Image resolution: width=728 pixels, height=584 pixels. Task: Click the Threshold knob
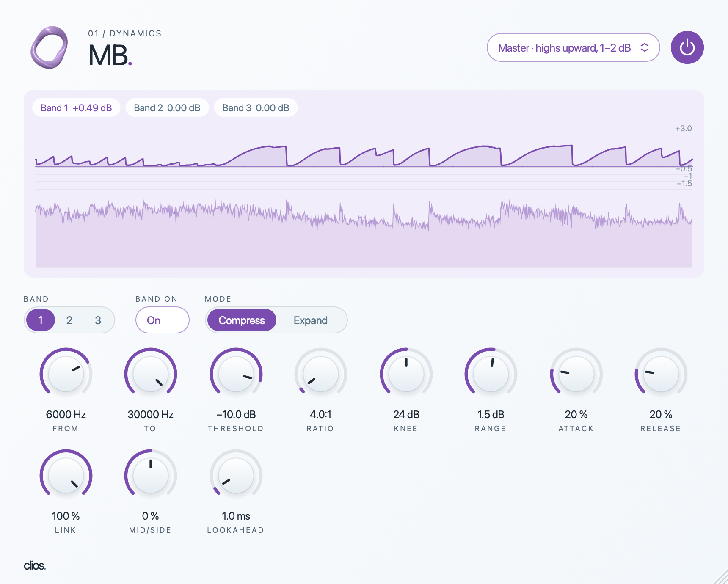tap(236, 374)
